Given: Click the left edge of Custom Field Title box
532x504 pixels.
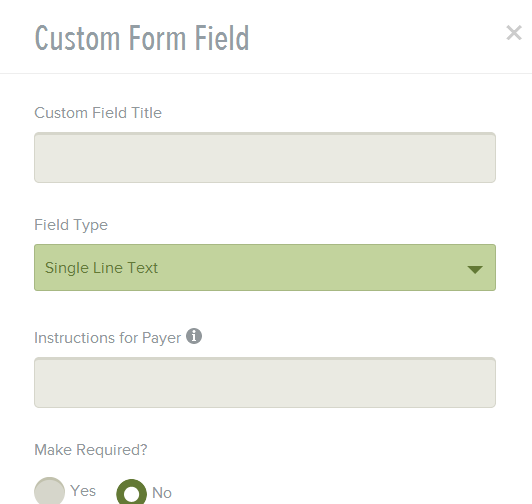Looking at the screenshot, I should point(39,157).
